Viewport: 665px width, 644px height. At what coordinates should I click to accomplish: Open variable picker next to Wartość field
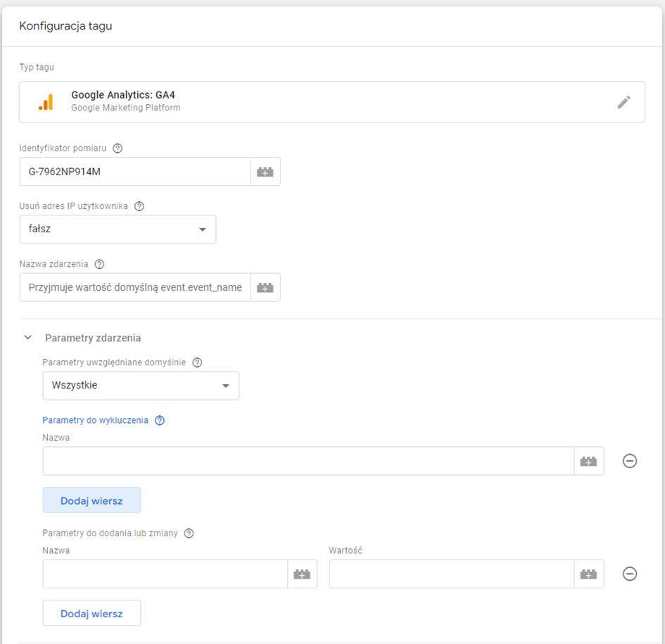[588, 574]
